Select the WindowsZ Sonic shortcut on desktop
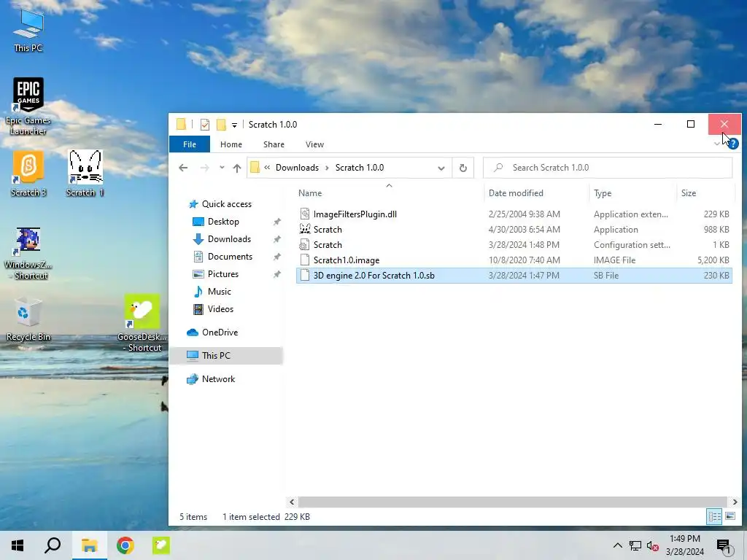The height and width of the screenshot is (560, 747). 28,253
